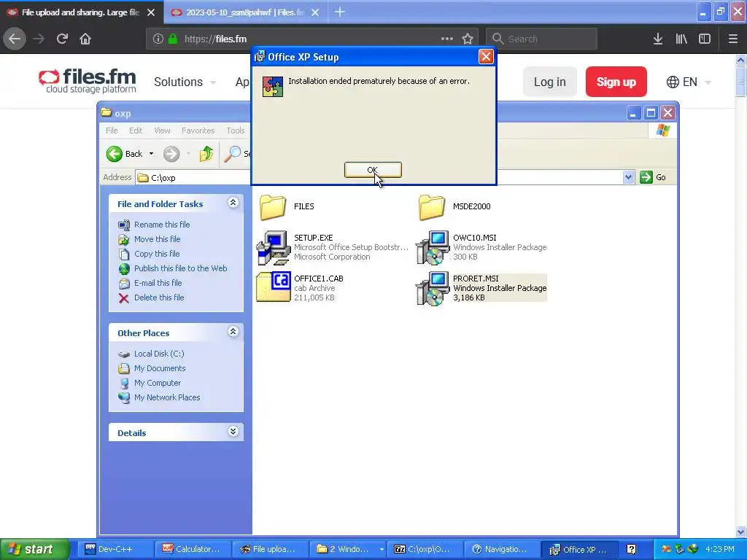Close the Office XP Setup error dialog
This screenshot has height=560, width=747.
point(486,57)
